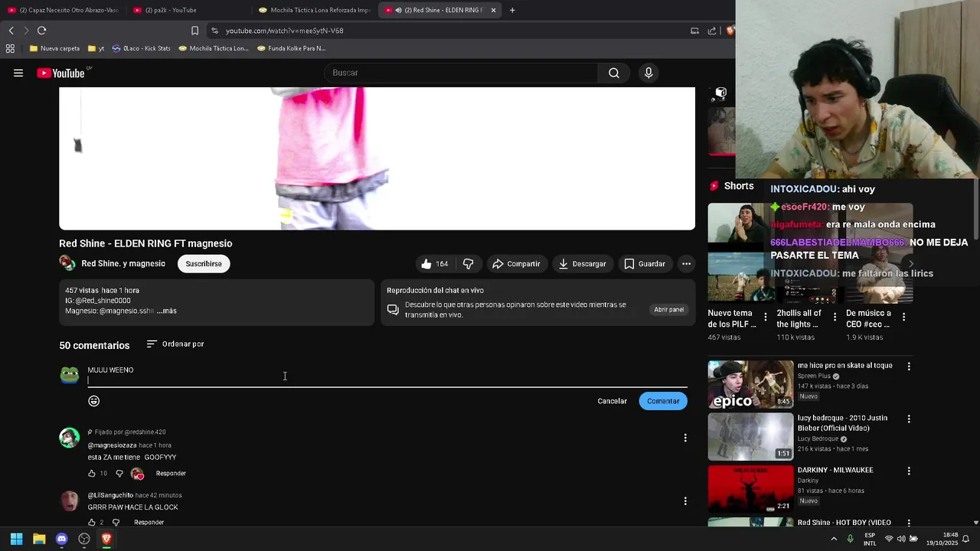980x551 pixels.
Task: Open the Ordenar por sort menu
Action: point(175,344)
